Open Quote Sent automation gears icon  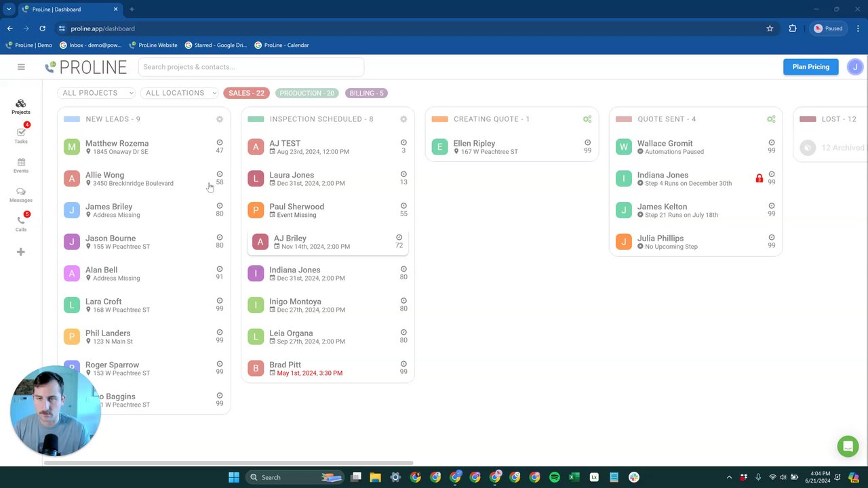(771, 119)
